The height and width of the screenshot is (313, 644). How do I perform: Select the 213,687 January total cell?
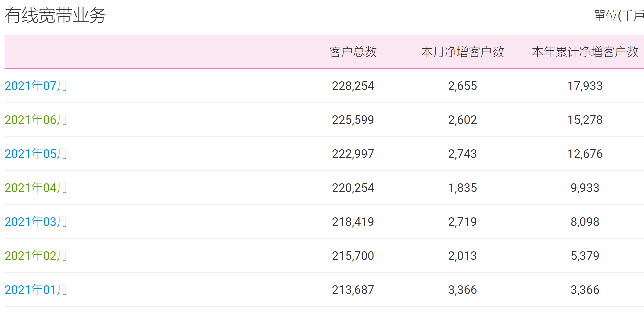(x=353, y=290)
